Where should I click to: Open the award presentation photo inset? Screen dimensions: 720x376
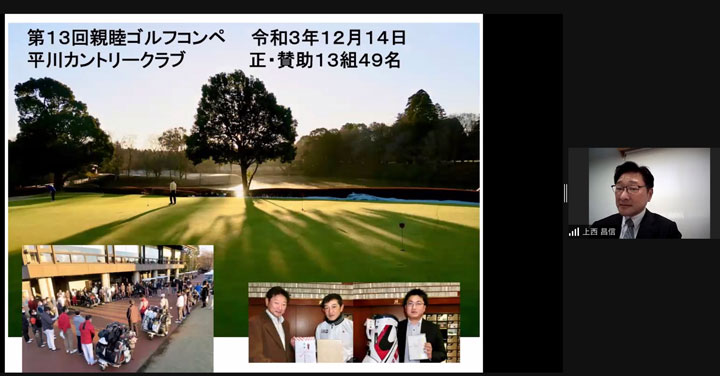pos(354,322)
